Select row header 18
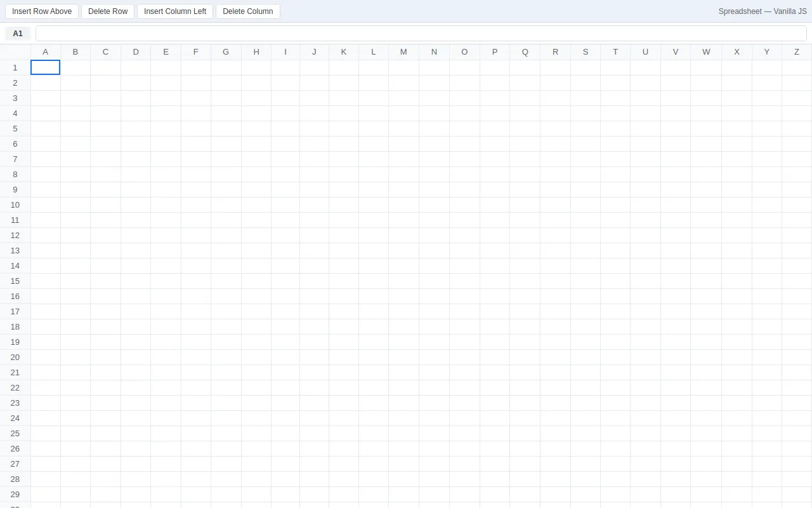Viewport: 812px width, 508px height. pyautogui.click(x=15, y=326)
